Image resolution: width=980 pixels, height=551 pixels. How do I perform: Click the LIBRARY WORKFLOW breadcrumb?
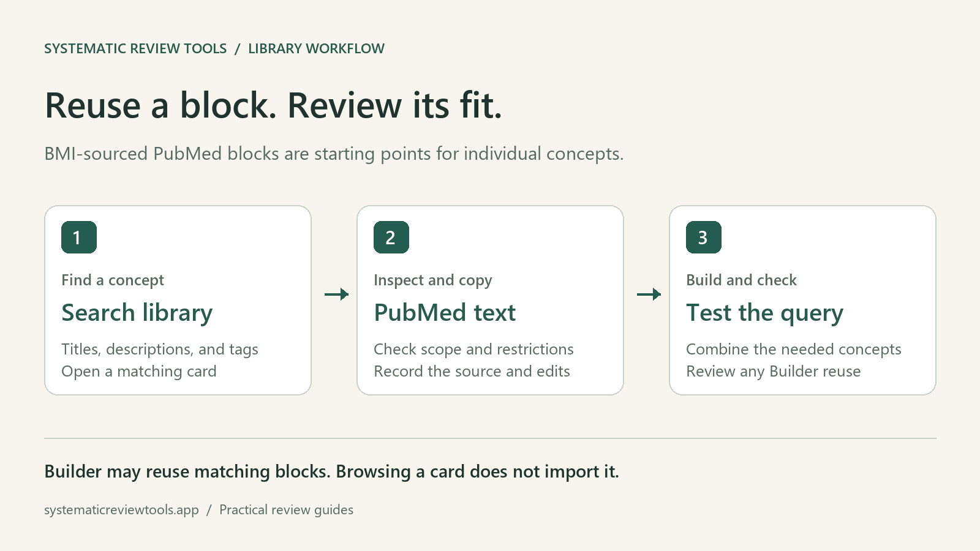coord(316,49)
